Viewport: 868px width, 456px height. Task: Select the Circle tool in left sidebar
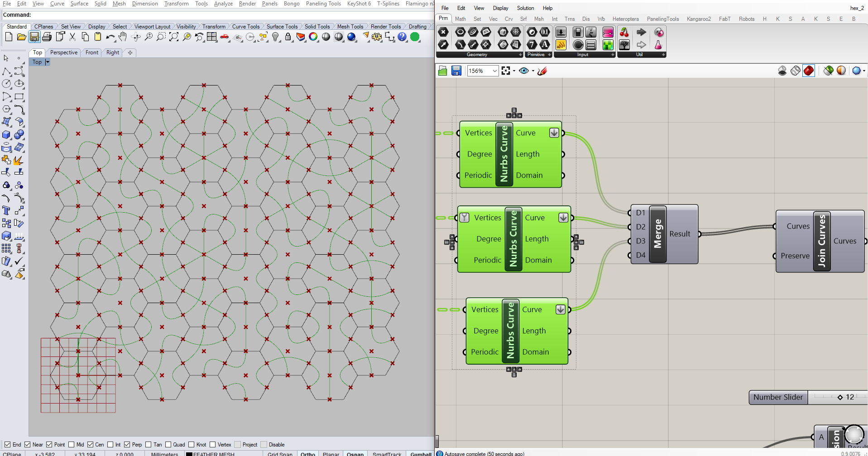6,84
